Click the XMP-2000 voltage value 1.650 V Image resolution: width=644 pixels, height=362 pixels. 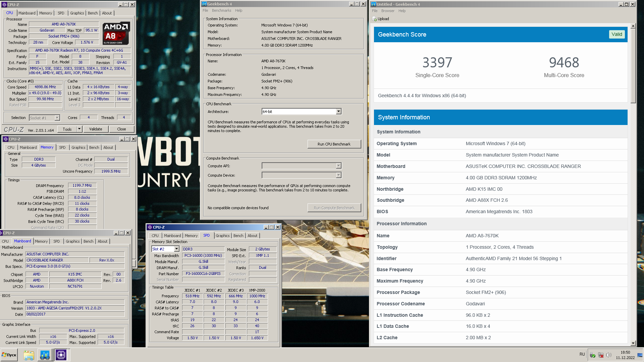coord(257,338)
